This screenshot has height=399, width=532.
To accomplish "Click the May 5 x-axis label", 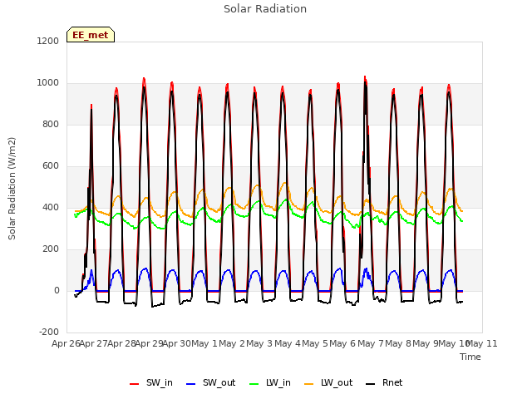I will coord(315,343).
